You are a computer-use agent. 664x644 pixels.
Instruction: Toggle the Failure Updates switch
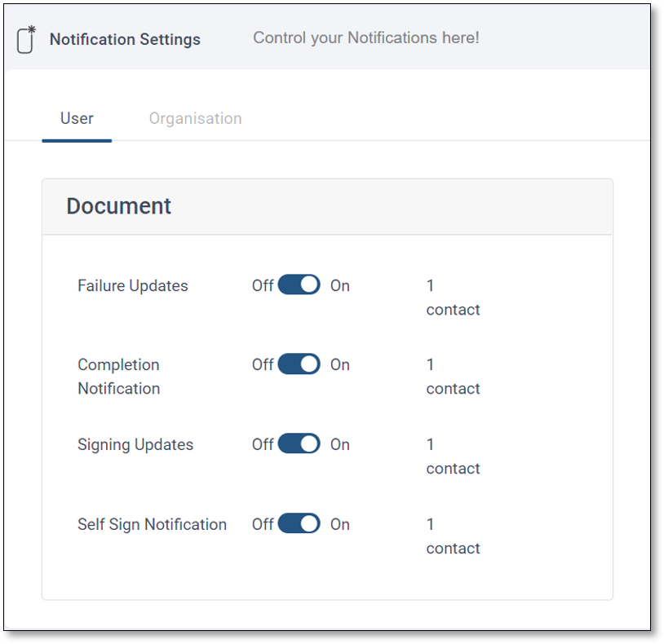point(299,285)
